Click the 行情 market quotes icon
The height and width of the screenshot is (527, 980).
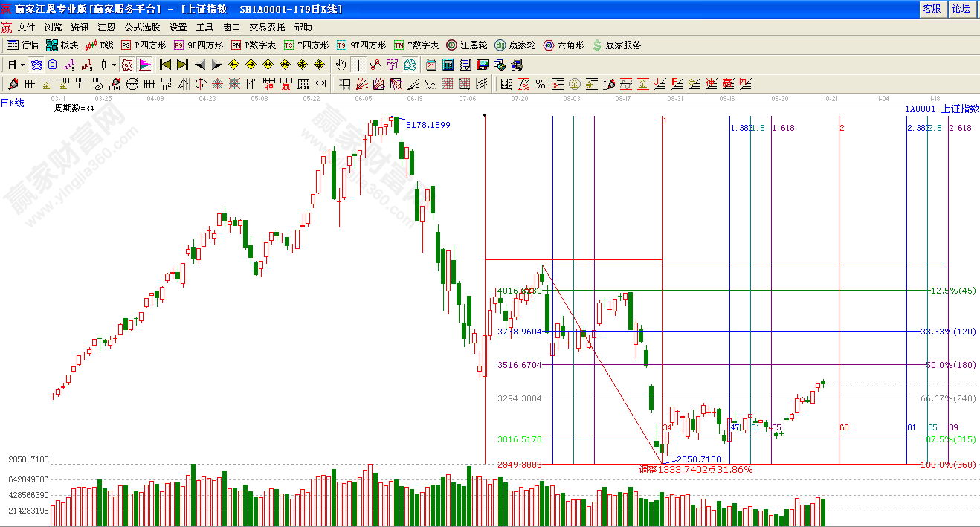(x=23, y=45)
